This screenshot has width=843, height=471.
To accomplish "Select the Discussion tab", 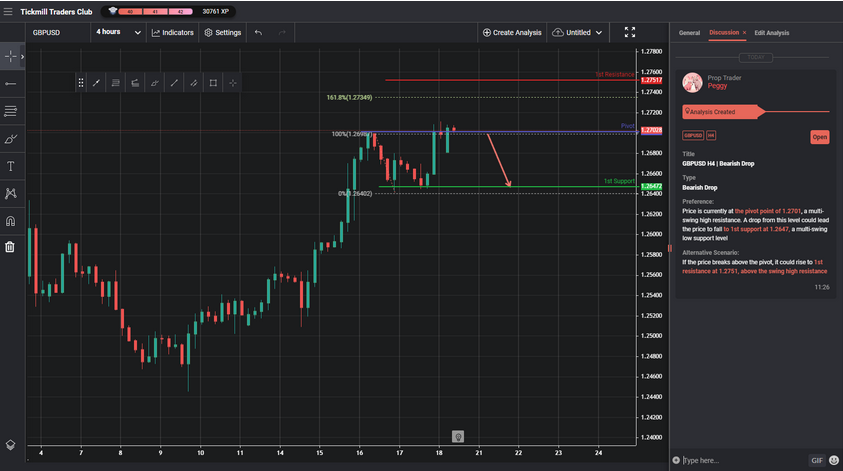I will (724, 33).
